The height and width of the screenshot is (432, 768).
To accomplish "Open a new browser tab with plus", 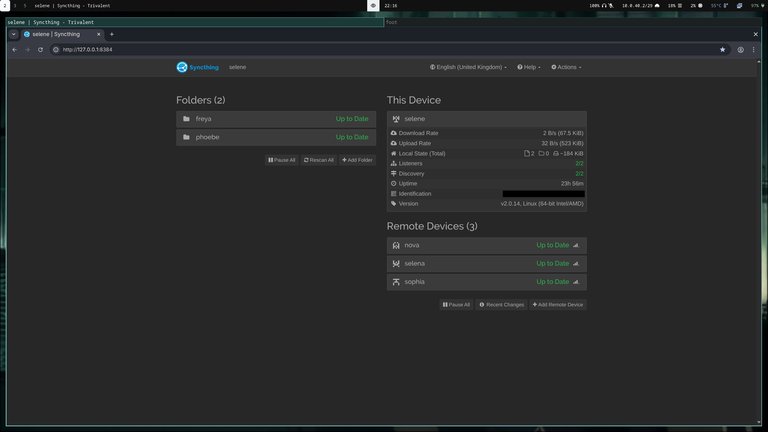I will point(112,34).
